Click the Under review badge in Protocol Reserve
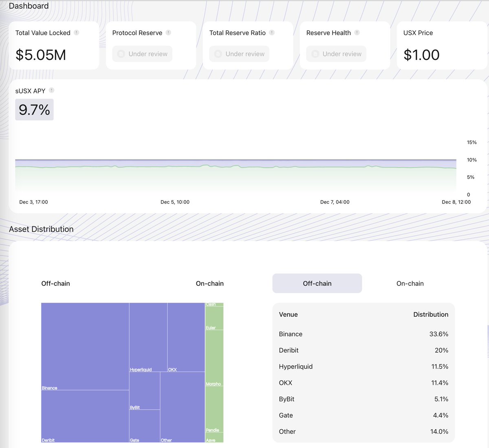 click(x=142, y=54)
